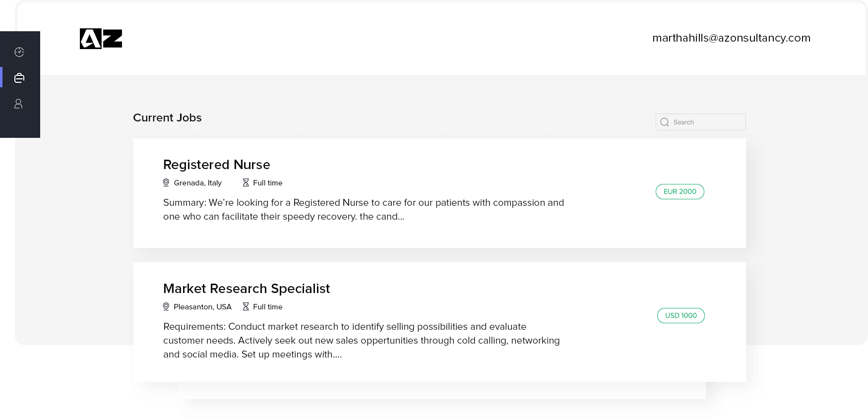This screenshot has width=868, height=419.
Task: Click the Registered Nurse summary text
Action: [x=364, y=209]
